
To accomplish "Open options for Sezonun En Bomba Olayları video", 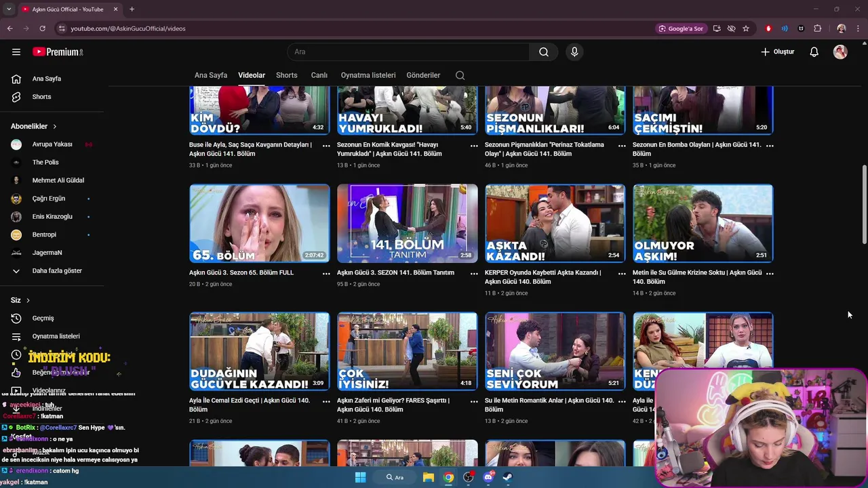I will (770, 146).
